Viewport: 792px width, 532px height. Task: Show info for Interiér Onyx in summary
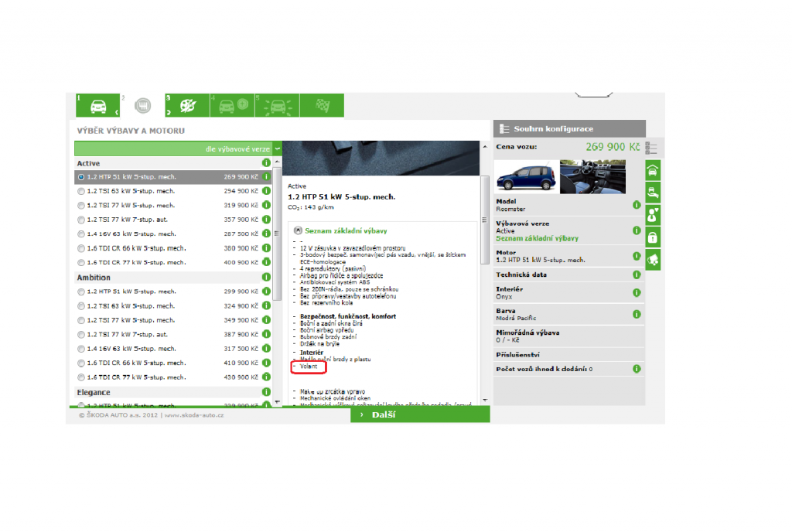tap(637, 293)
